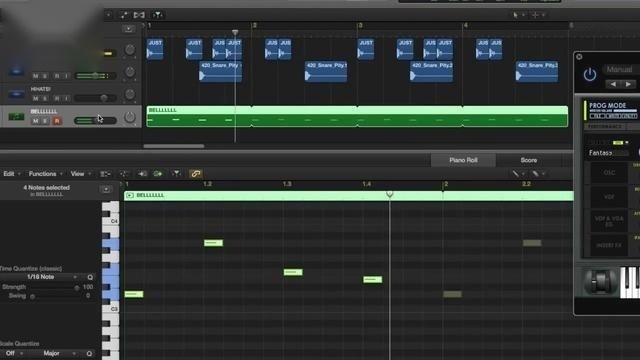Click the C4 piano key
The image size is (640, 360).
point(111,221)
